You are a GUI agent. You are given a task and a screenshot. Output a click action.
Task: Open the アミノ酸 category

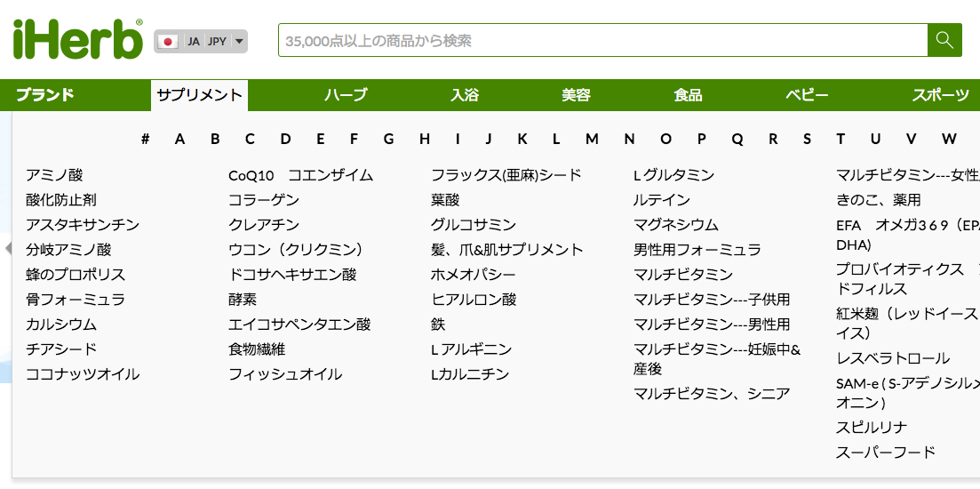[54, 175]
